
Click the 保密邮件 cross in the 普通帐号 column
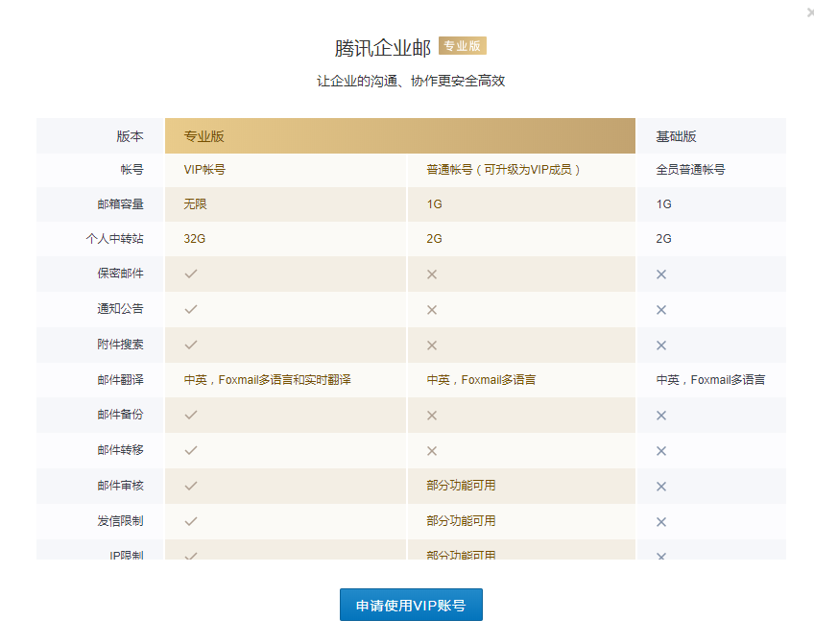[x=432, y=274]
